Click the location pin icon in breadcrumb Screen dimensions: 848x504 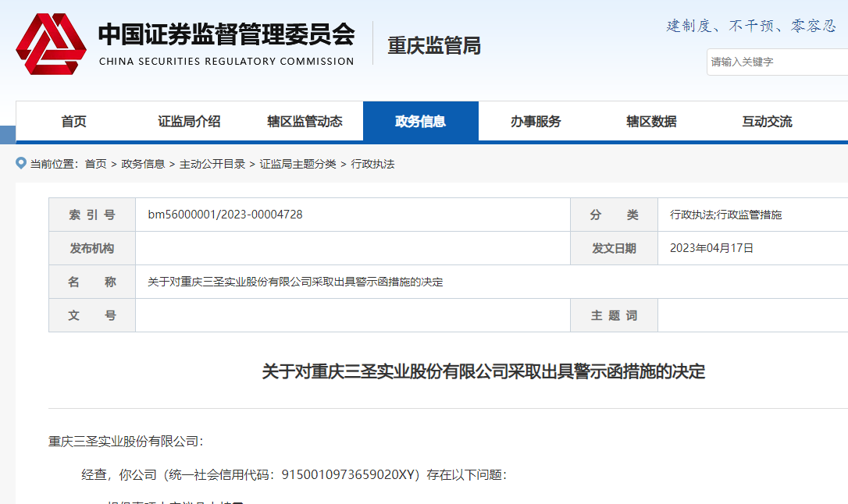[21, 163]
